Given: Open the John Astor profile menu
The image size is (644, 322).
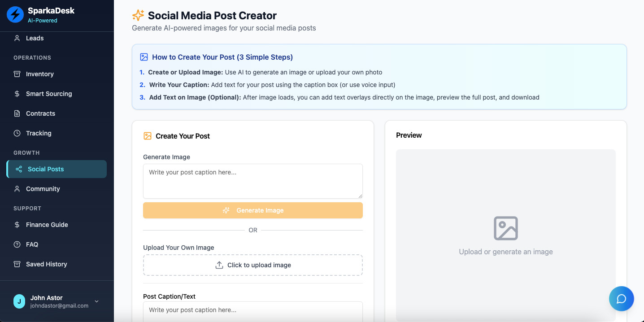Looking at the screenshot, I should 57,301.
